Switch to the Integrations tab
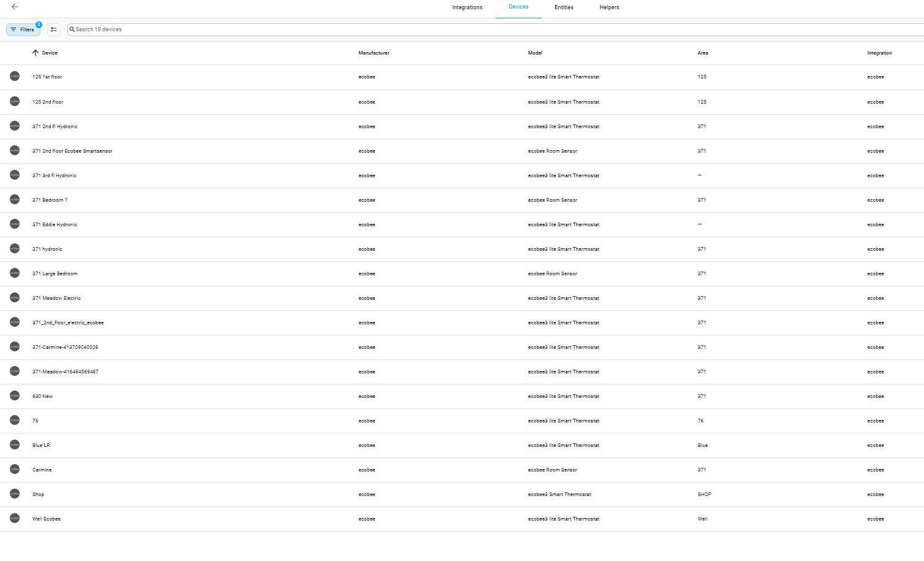924x561 pixels. click(x=467, y=7)
